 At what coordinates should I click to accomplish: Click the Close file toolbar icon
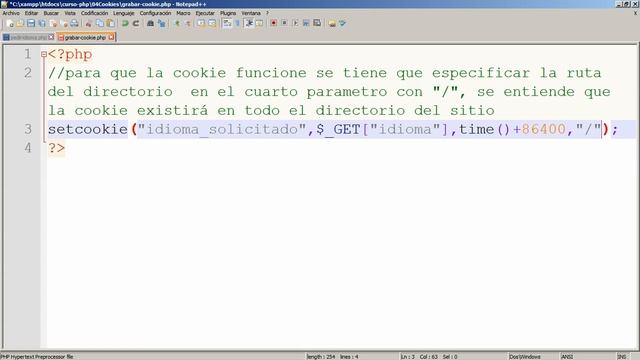click(53, 24)
